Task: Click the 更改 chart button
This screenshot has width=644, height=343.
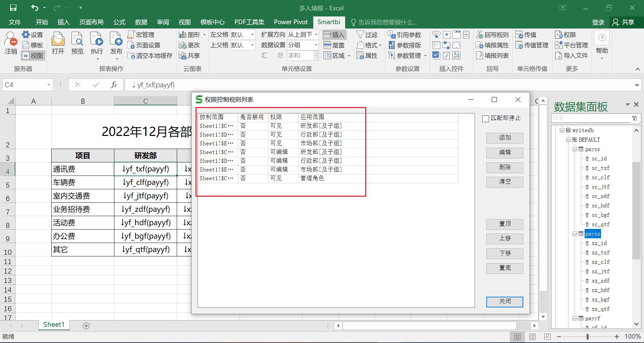Action: tap(190, 45)
